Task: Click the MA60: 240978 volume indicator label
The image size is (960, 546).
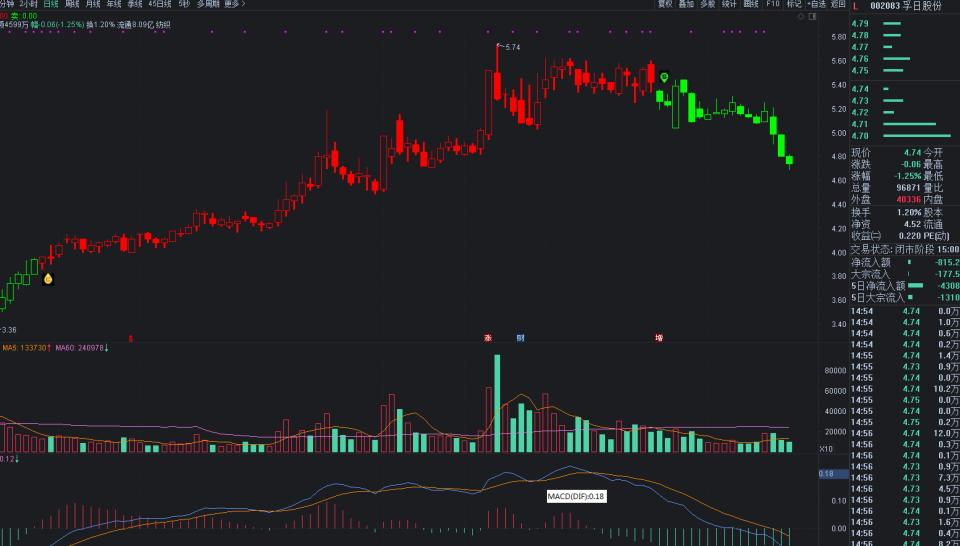Action: [82, 348]
